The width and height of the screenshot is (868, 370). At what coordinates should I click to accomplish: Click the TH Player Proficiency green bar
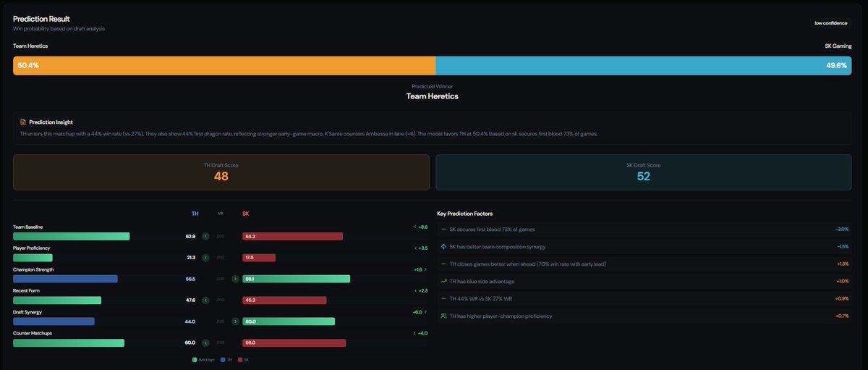pos(33,258)
